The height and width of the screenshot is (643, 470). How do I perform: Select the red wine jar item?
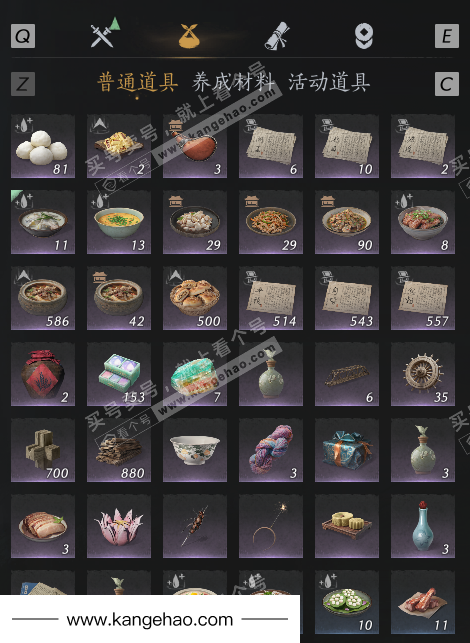(x=43, y=374)
